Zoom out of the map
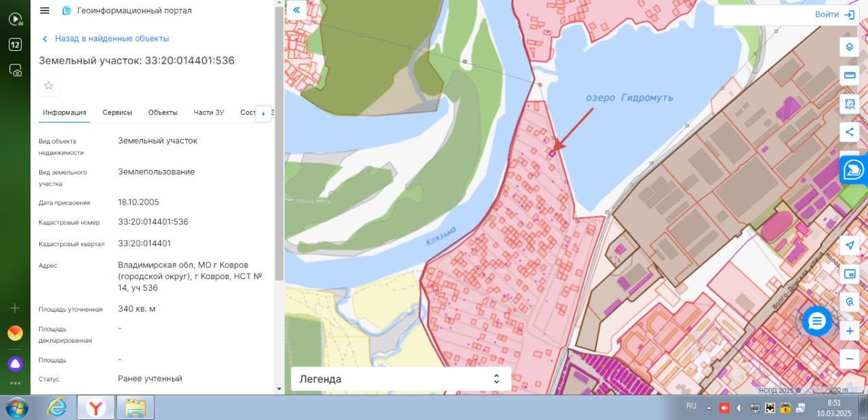 (850, 359)
